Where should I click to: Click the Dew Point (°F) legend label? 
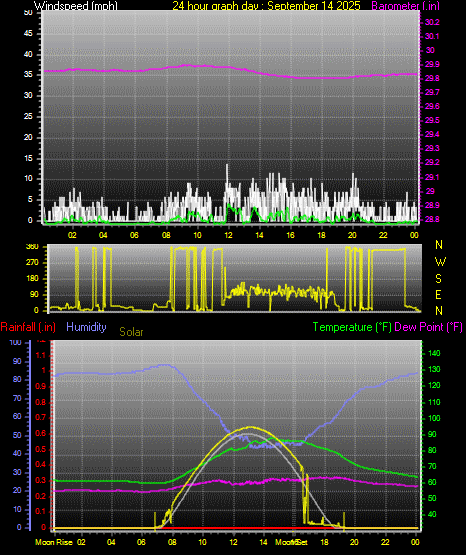pos(428,327)
